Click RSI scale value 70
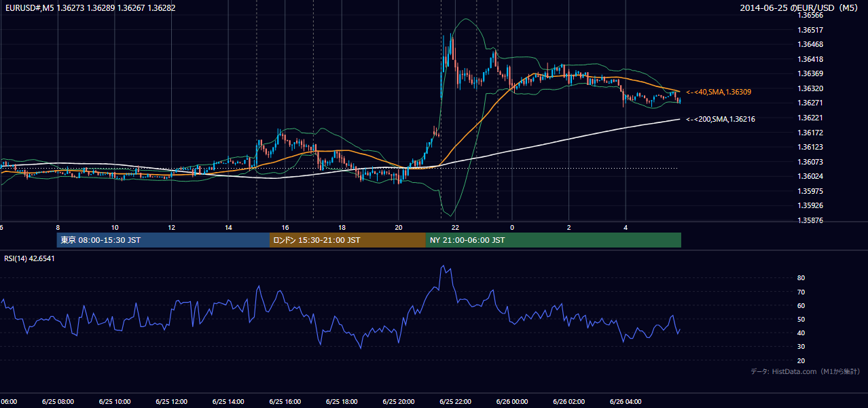Screen dimensions: 868x408 click(801, 292)
